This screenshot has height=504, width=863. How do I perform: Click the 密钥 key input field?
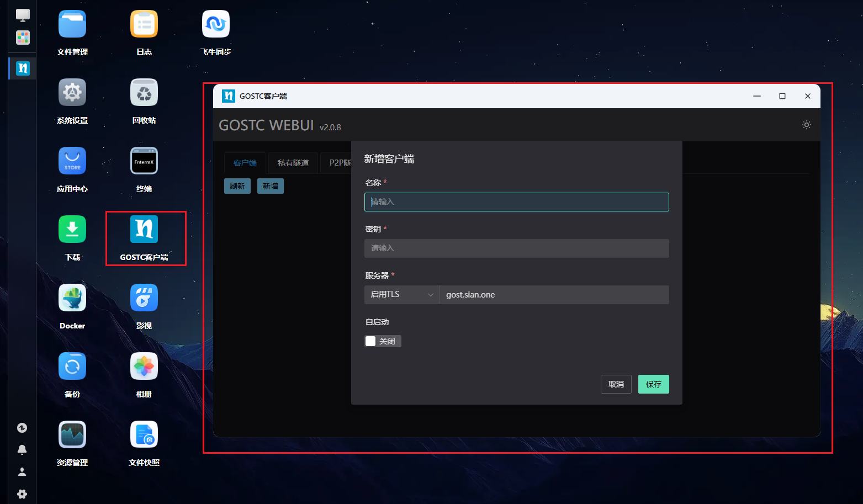pyautogui.click(x=516, y=248)
